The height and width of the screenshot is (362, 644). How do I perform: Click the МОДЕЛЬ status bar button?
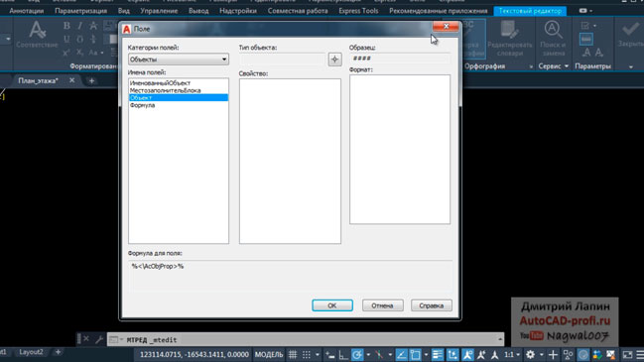point(269,354)
